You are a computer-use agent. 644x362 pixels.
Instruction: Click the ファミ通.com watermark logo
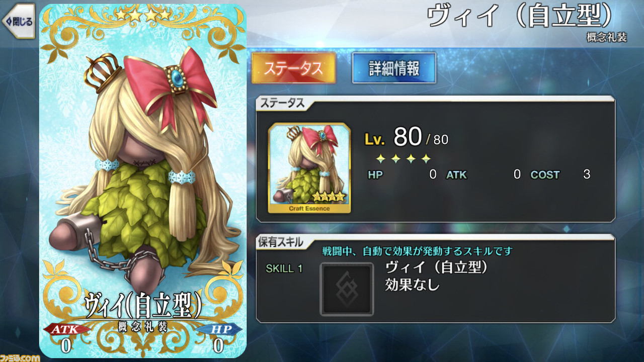click(20, 357)
